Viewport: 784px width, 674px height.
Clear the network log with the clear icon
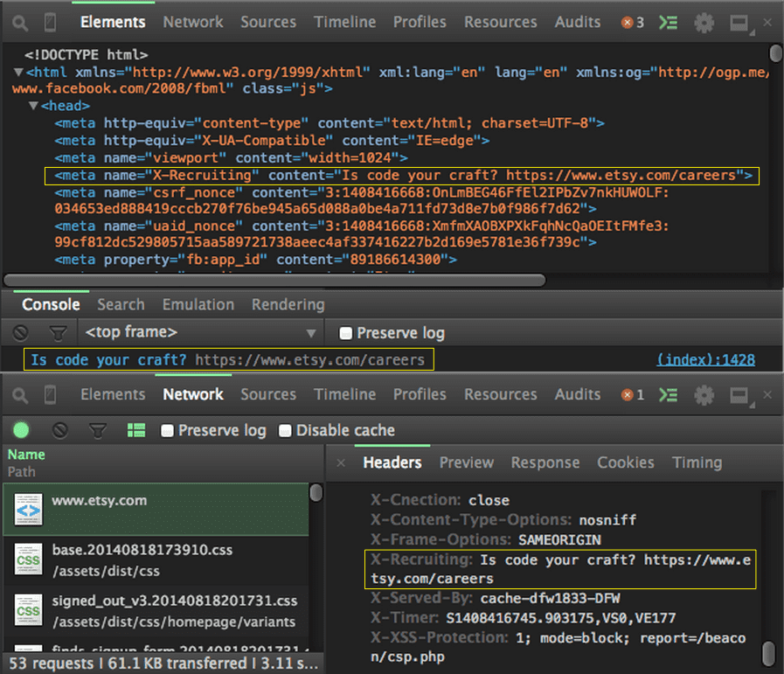coord(59,430)
